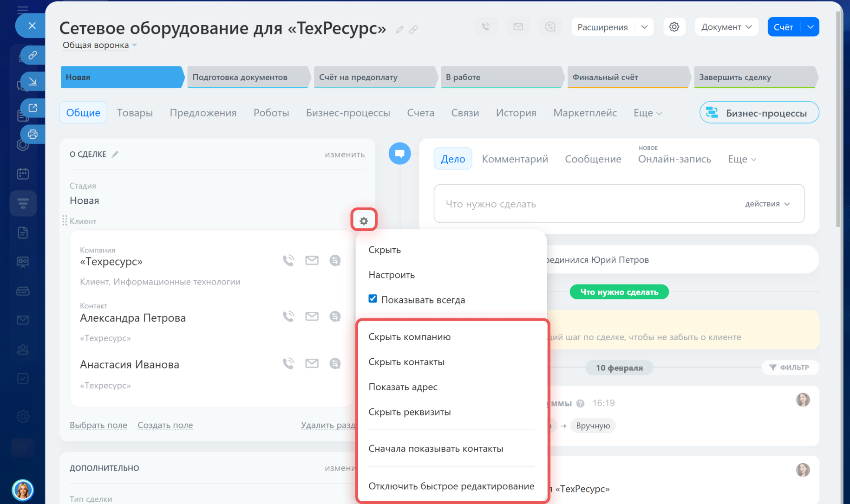Toggle the Показывать всегда checkbox
Viewport: 850px width, 504px height.
[373, 299]
